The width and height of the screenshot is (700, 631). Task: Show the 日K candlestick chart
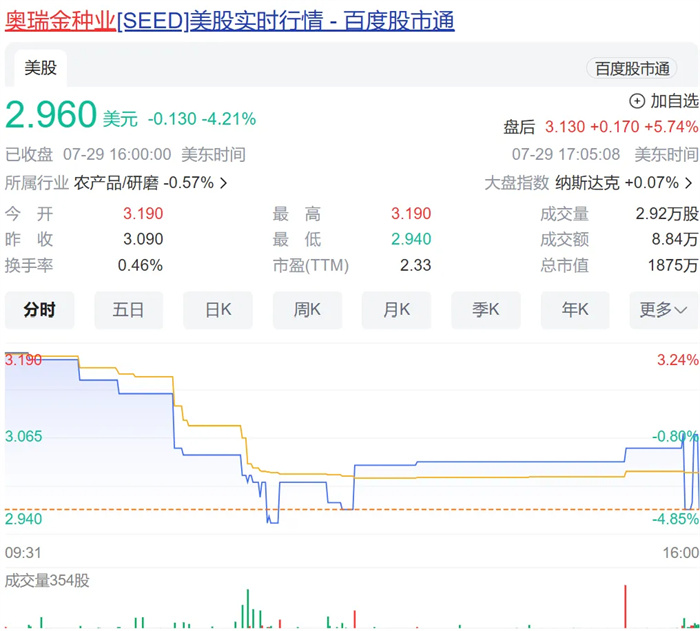[217, 310]
